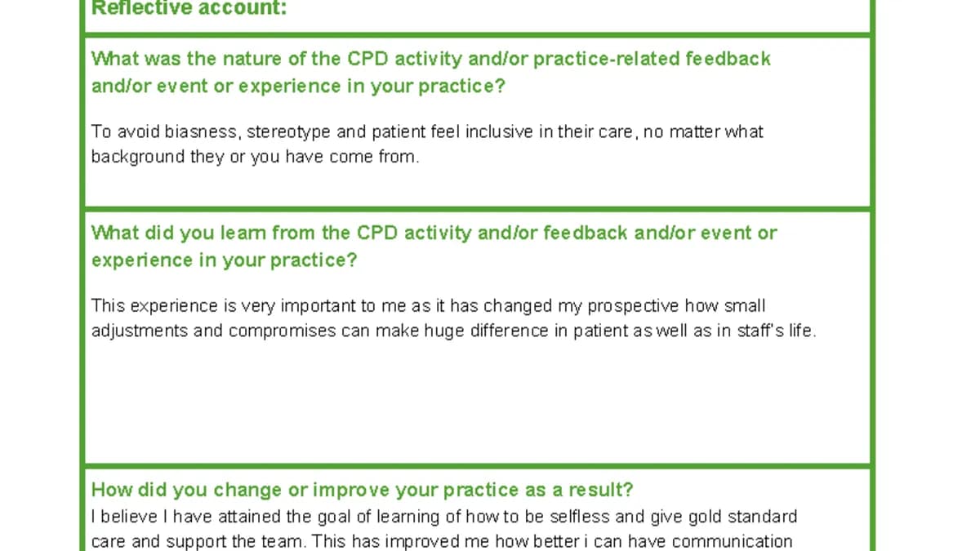This screenshot has width=980, height=551.
Task: Place cursor in "This experience is very important" text
Action: pyautogui.click(x=429, y=306)
